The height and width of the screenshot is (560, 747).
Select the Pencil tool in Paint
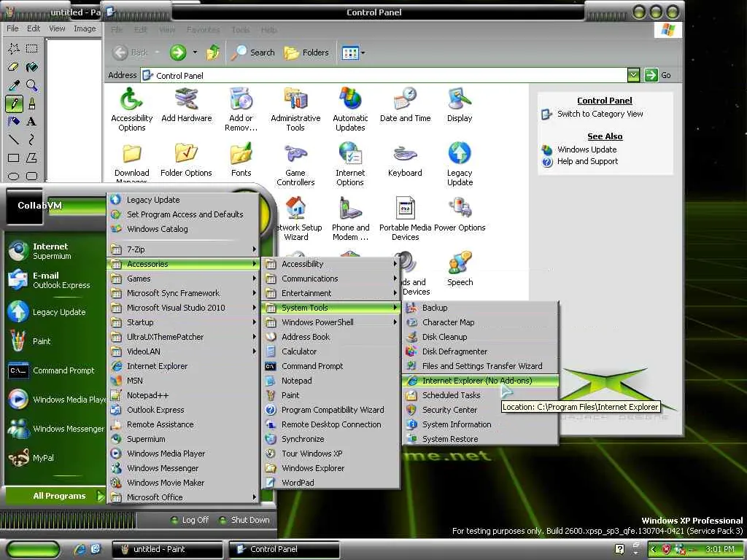tap(14, 104)
